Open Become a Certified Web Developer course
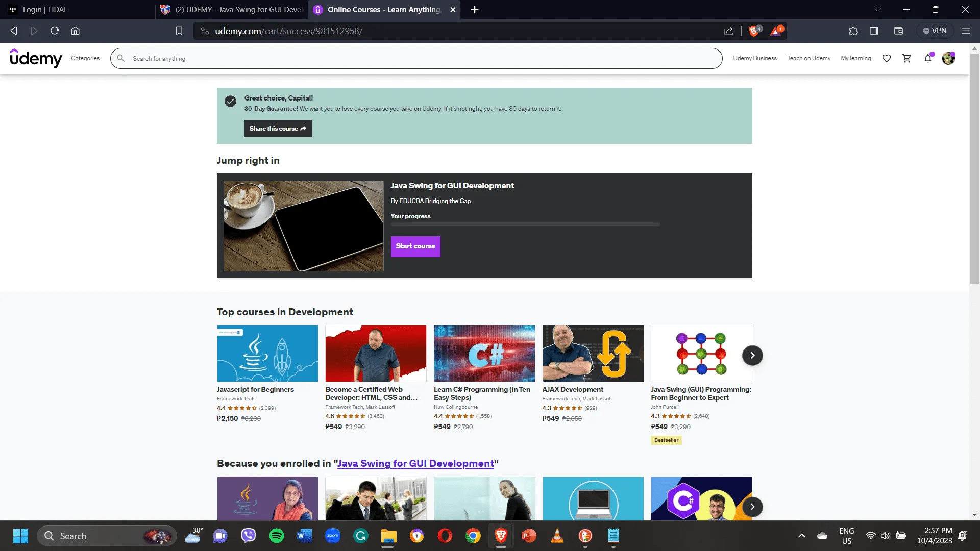 (x=372, y=393)
